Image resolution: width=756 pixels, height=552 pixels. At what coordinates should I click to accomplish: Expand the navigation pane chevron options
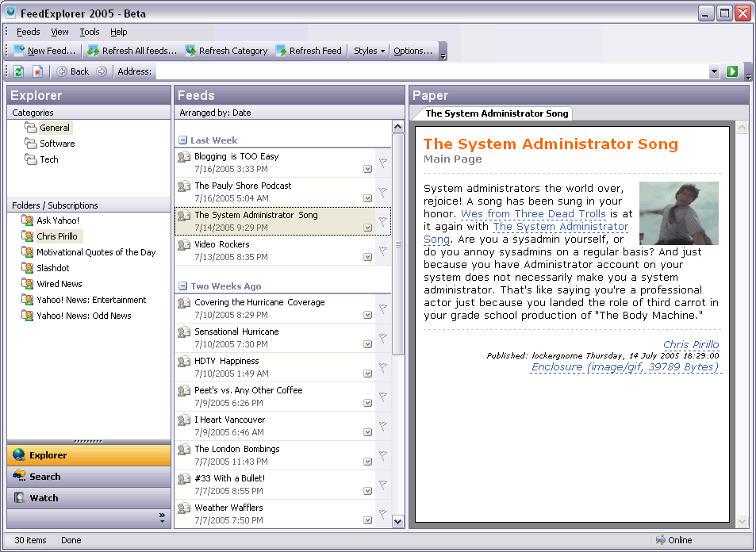162,518
